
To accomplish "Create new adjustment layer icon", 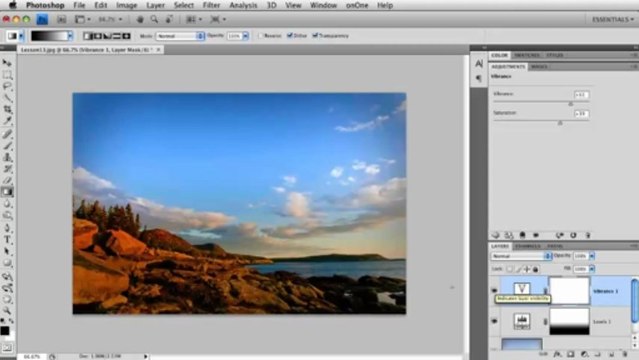I will point(584,354).
